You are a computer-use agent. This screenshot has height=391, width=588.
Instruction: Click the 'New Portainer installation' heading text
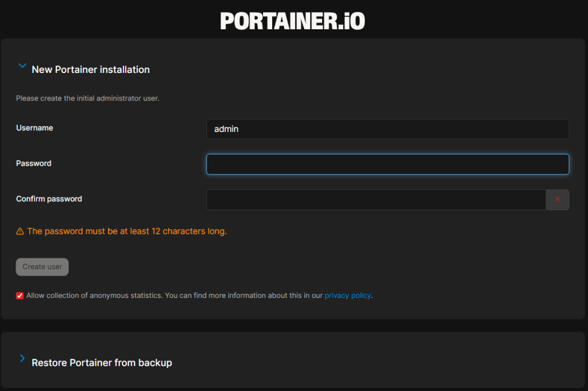91,69
